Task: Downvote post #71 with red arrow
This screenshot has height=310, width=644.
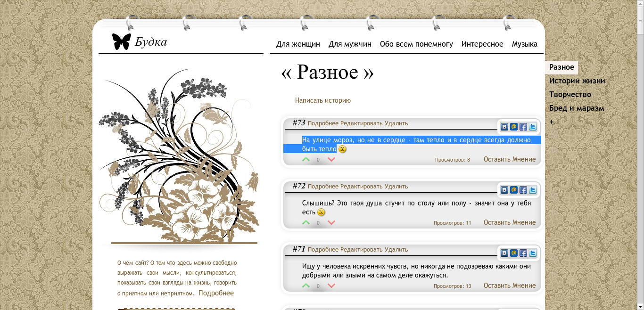Action: pos(331,286)
